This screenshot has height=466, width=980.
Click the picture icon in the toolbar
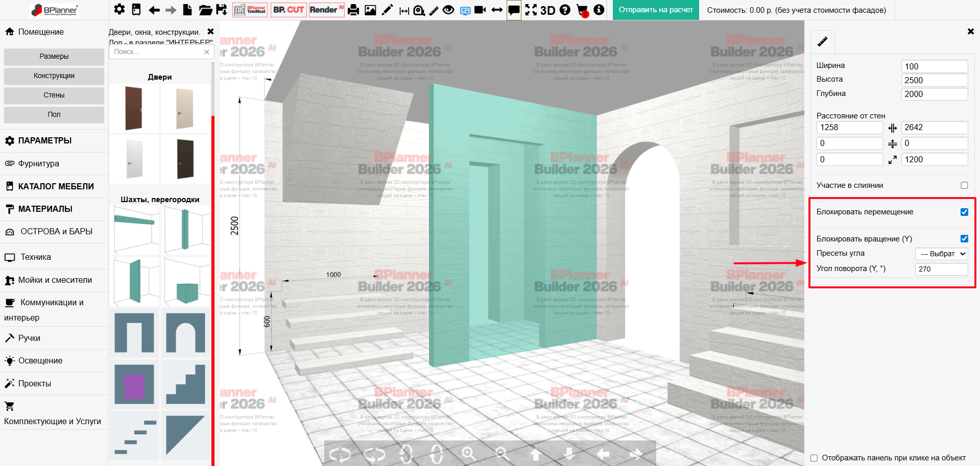pyautogui.click(x=370, y=10)
